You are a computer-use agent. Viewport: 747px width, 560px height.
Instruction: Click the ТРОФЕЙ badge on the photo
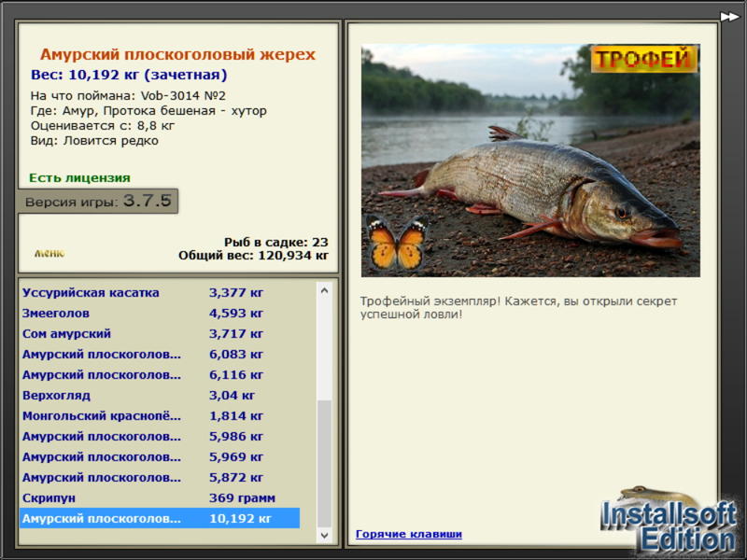pyautogui.click(x=643, y=60)
